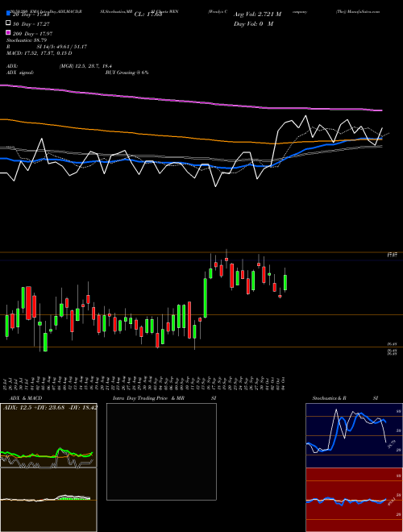
Task: Open the MACD mini chart below ADX
Action: [48, 500]
